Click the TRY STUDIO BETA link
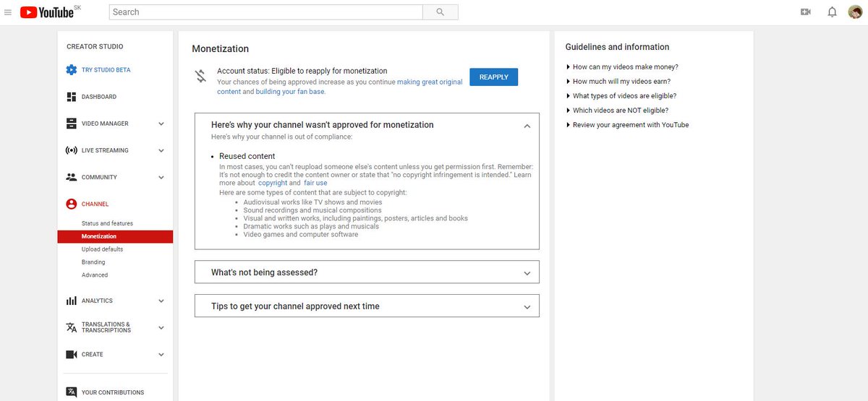Screen dimensions: 868x401 [106, 70]
